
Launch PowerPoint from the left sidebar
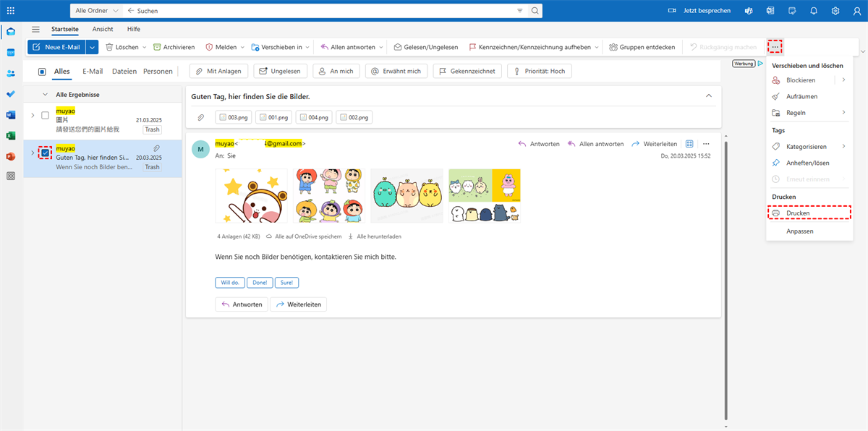tap(11, 156)
